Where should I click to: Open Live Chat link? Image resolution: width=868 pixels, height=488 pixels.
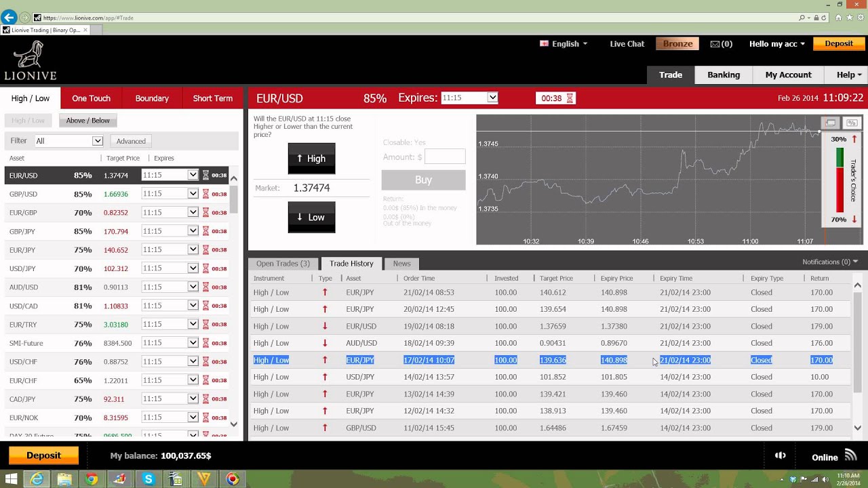(627, 43)
